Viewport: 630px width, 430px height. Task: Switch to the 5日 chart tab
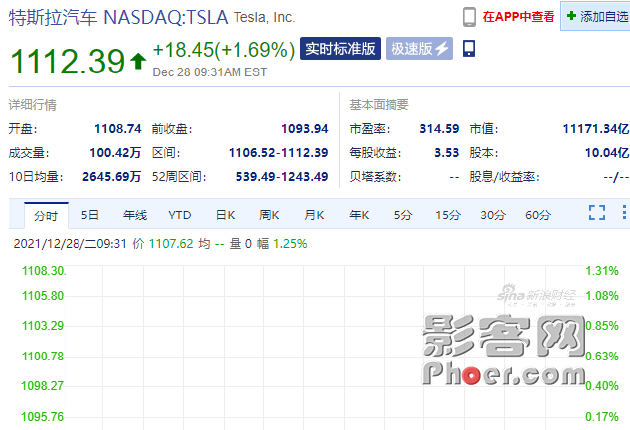pos(90,215)
